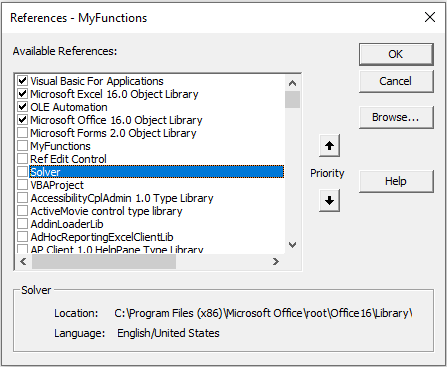
Task: Select ActiveMovie control type library text
Action: (106, 211)
